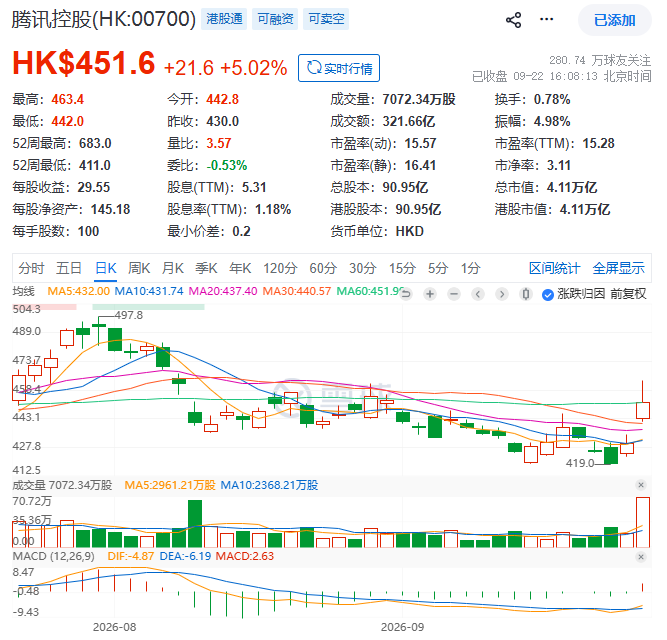Screen dimensions: 667x640
Task: Move chart left with previous arrow
Action: (478, 294)
